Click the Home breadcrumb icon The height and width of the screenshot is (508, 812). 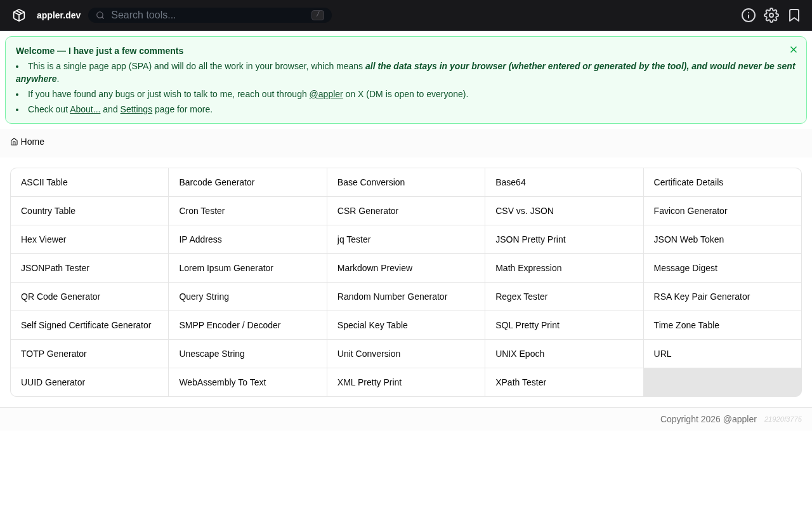14,142
